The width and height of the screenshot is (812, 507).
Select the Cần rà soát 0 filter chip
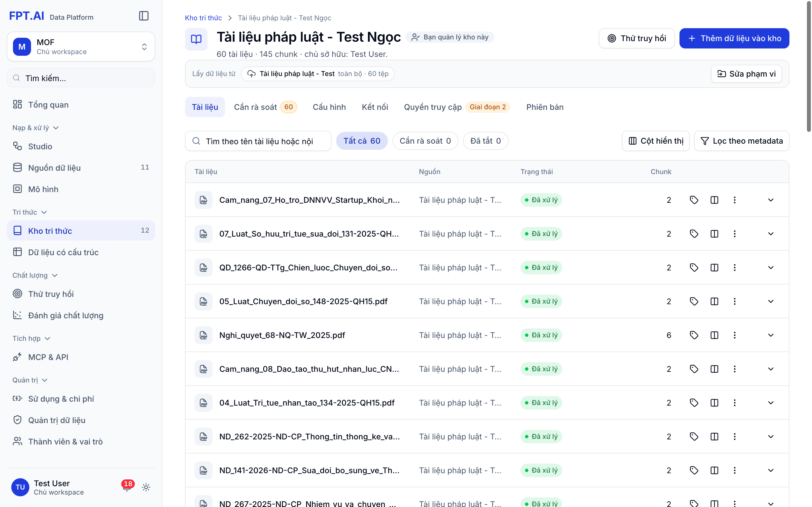point(425,141)
